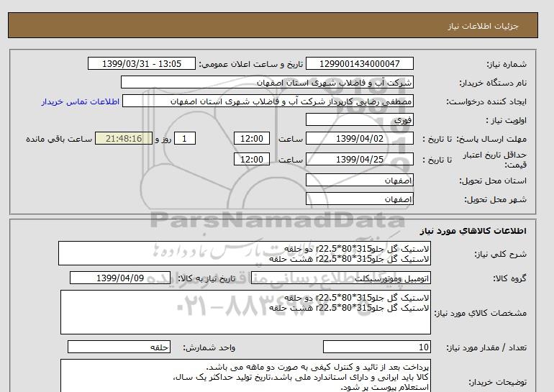The image size is (554, 392).
Task: Click the ساعت باقی مانده text
Action: pos(59,139)
